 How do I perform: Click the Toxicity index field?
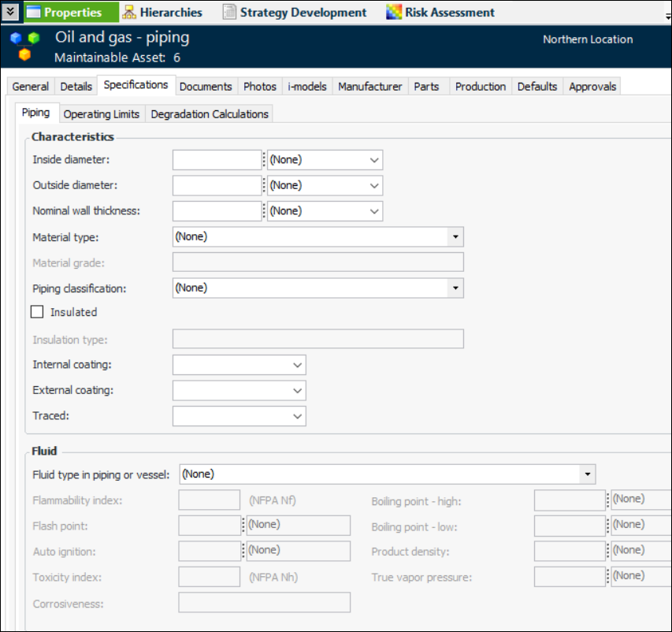(x=209, y=577)
